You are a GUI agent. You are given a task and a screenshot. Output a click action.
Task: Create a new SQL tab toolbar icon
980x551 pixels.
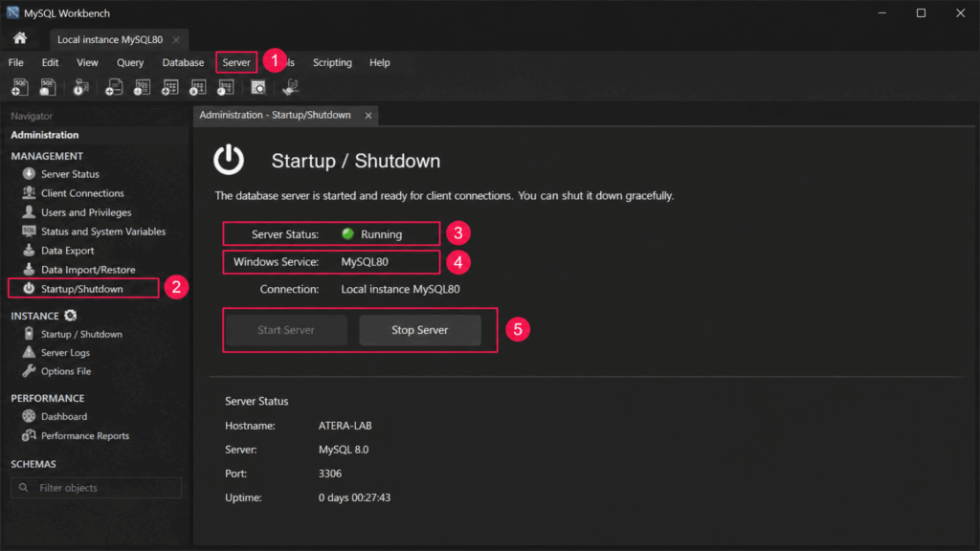click(x=19, y=87)
